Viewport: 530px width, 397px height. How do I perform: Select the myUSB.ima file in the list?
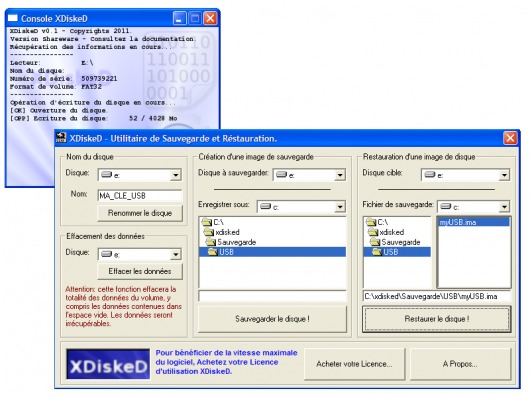(474, 222)
